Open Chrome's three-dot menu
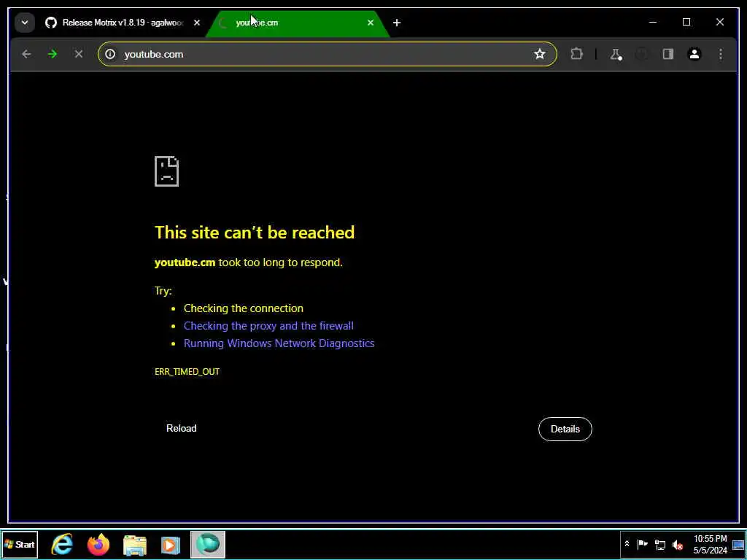 coord(720,54)
